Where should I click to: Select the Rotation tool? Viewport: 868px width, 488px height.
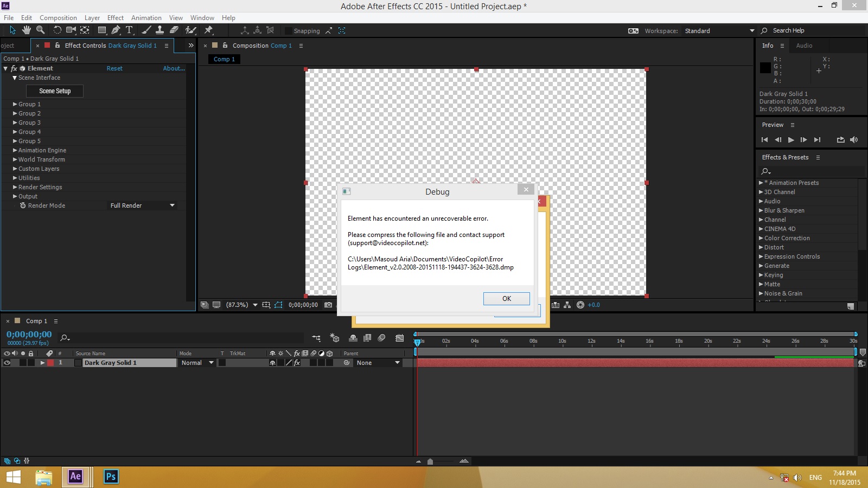(57, 30)
